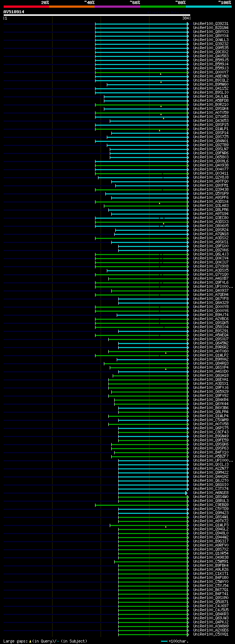235x644 pixels.
Task: Select hit label UniRef100_Q000Y7
Action: point(211,72)
